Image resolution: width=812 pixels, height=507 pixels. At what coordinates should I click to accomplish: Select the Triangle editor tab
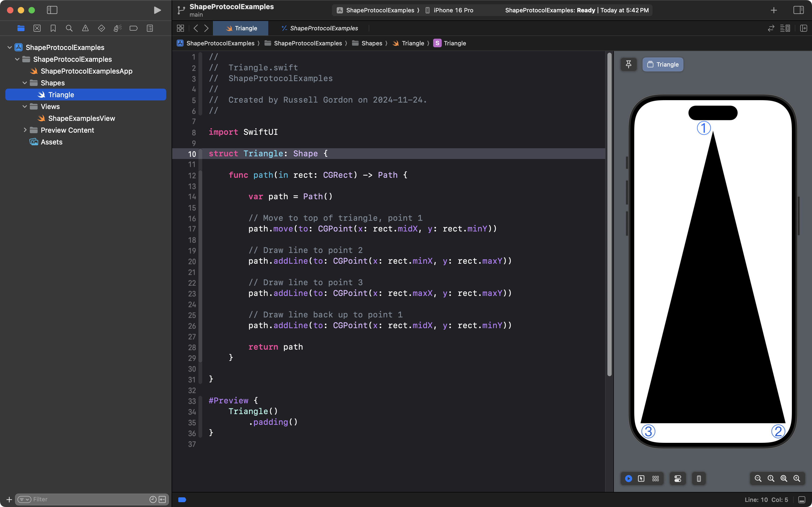click(x=241, y=28)
